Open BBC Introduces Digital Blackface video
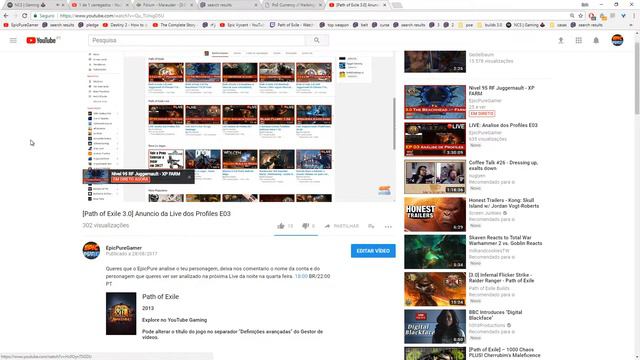 435,327
